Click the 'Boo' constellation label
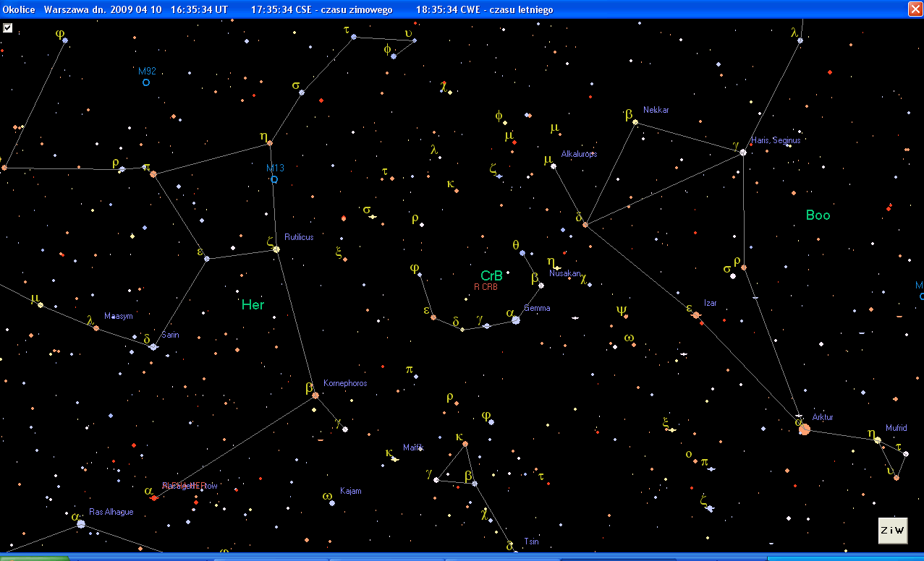924x561 pixels. pos(818,215)
